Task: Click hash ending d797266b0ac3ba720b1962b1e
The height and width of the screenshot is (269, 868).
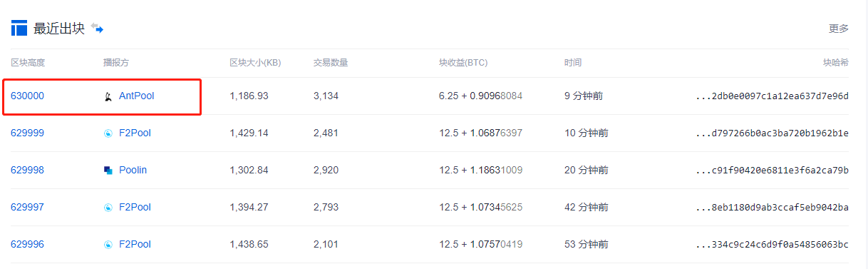Action: click(x=772, y=133)
